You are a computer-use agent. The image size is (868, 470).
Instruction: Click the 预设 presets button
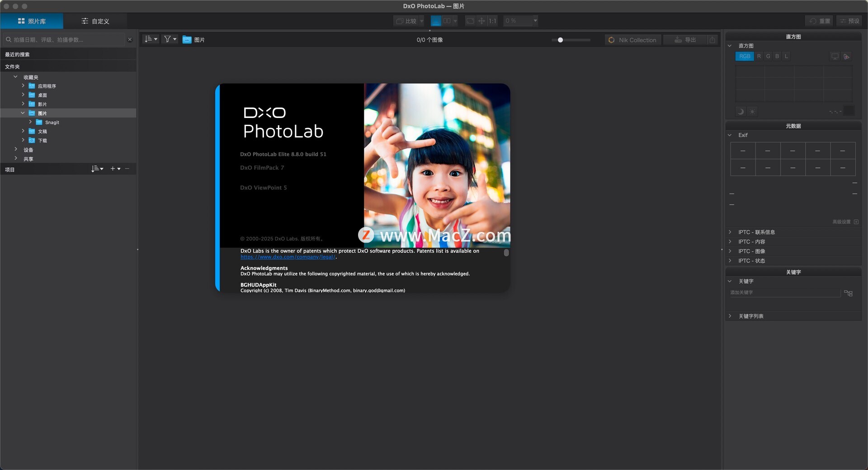[849, 21]
